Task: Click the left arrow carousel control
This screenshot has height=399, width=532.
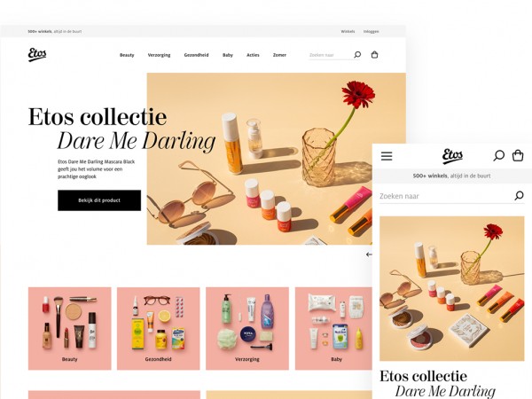Action: [369, 254]
